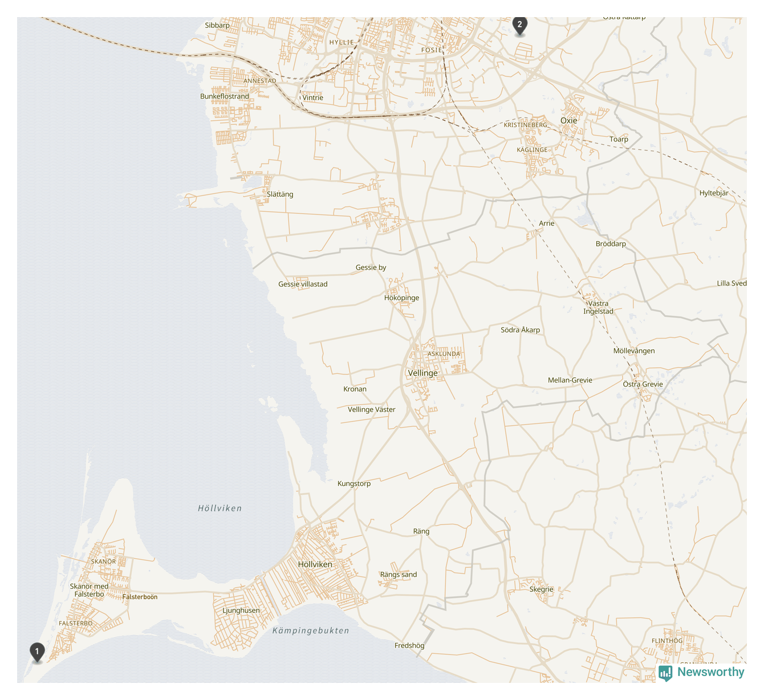Select the Möllevången label
Screen dimensions: 764x700
(634, 351)
